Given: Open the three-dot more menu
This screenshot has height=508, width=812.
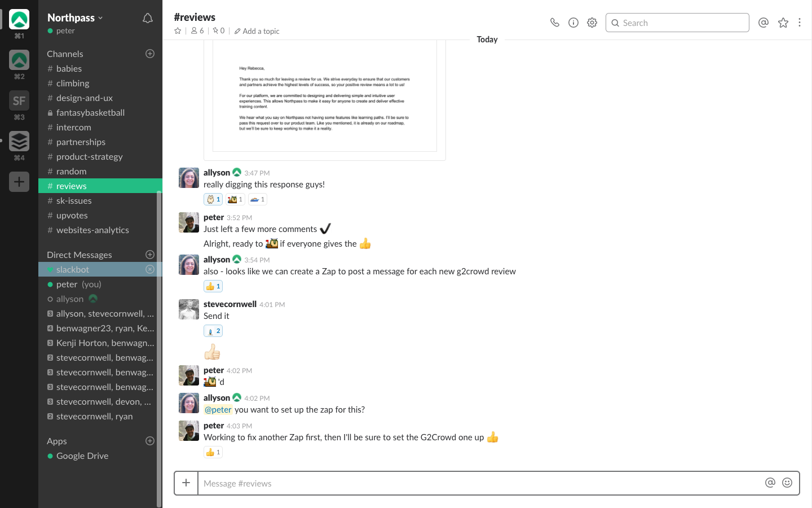Looking at the screenshot, I should (800, 23).
